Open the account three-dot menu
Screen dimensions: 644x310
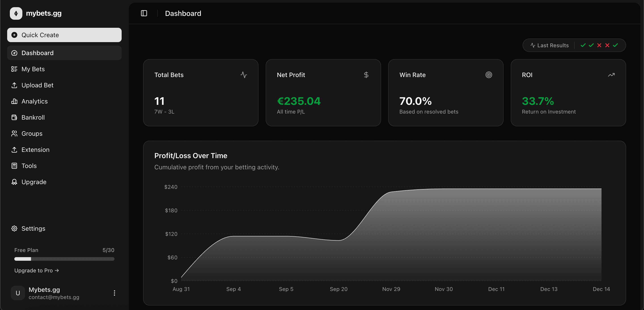(114, 293)
